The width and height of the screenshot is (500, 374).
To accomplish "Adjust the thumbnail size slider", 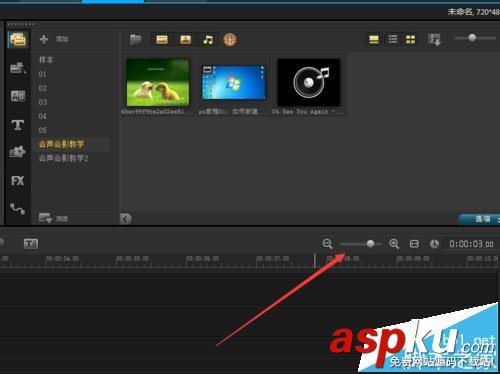I will [x=472, y=38].
